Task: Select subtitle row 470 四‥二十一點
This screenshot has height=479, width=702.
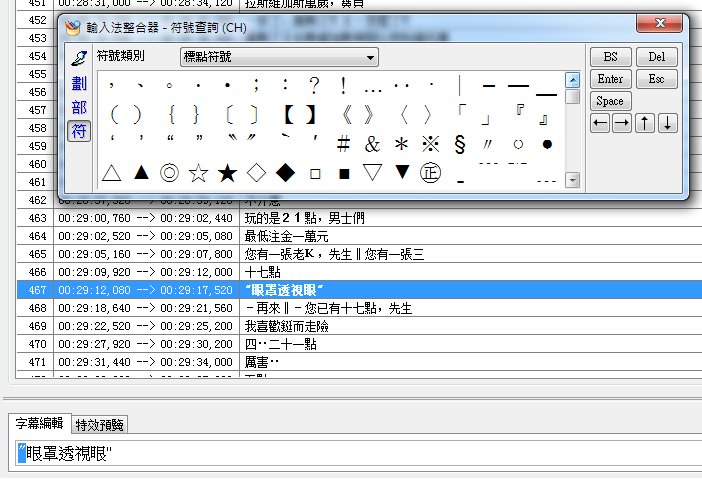Action: [x=359, y=344]
